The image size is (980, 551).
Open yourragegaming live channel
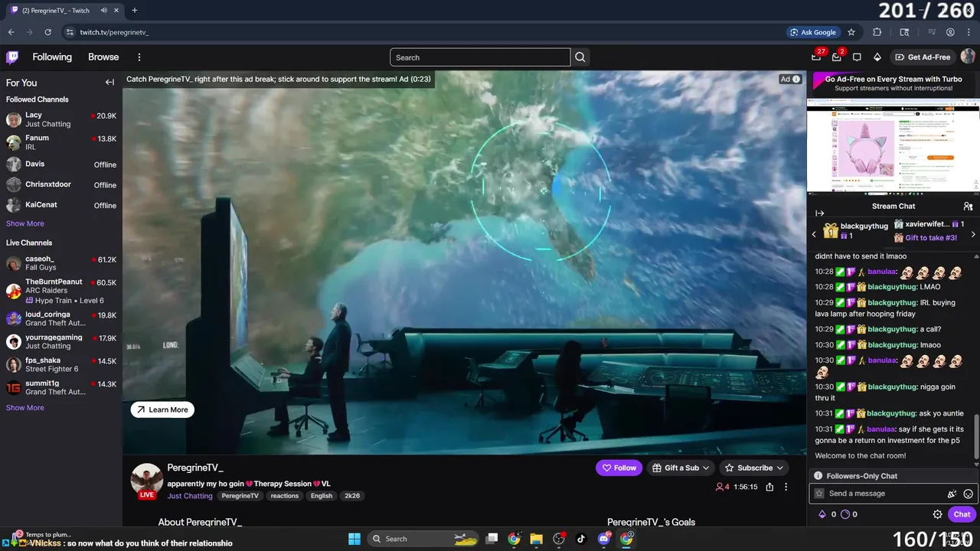61,341
